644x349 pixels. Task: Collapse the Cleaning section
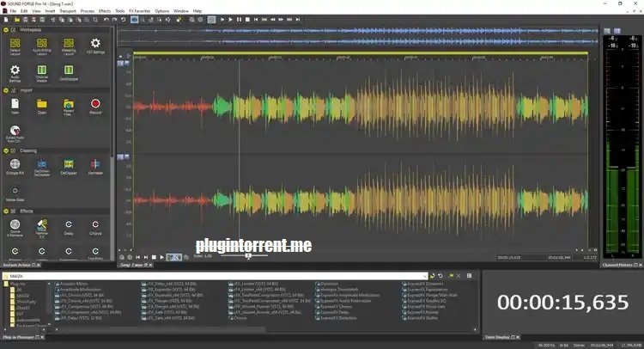pyautogui.click(x=6, y=151)
